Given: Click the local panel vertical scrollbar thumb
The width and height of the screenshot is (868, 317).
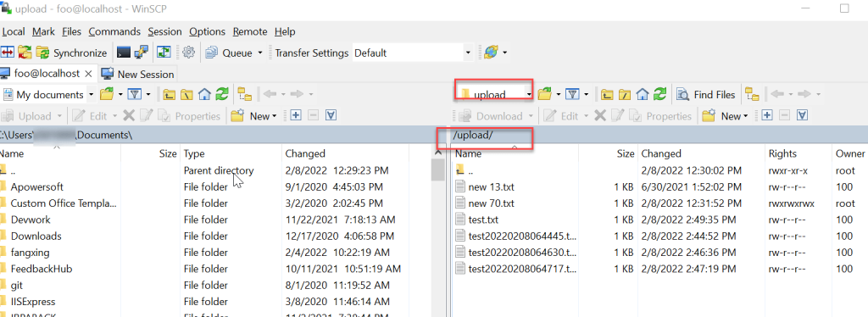Looking at the screenshot, I should (x=437, y=170).
